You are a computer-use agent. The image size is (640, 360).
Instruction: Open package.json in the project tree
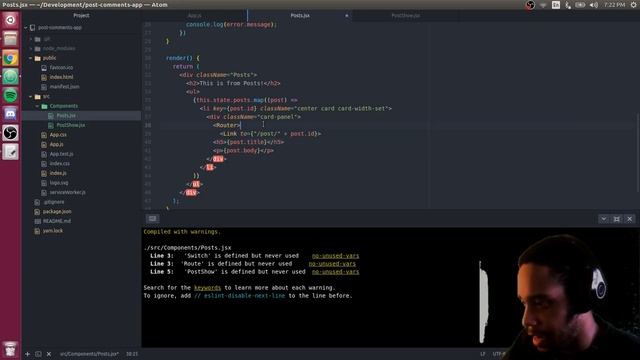(x=57, y=211)
